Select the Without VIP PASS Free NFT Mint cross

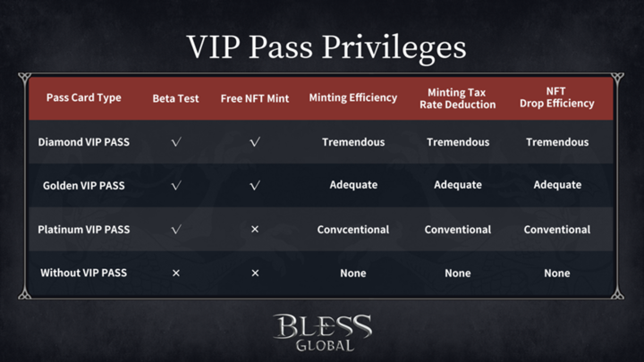click(255, 274)
